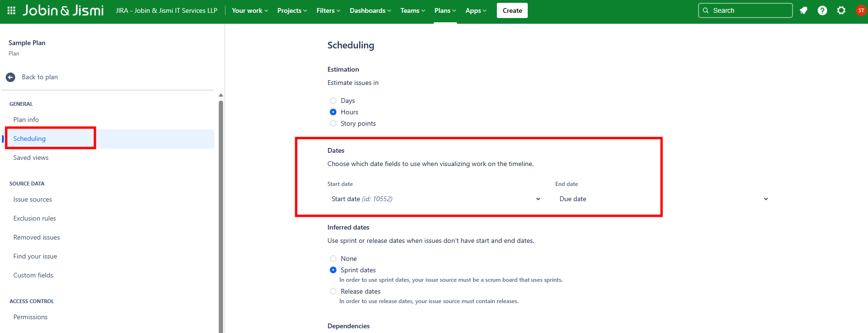Open the Dashboards menu
Viewport: 868px width, 333px height.
(370, 10)
